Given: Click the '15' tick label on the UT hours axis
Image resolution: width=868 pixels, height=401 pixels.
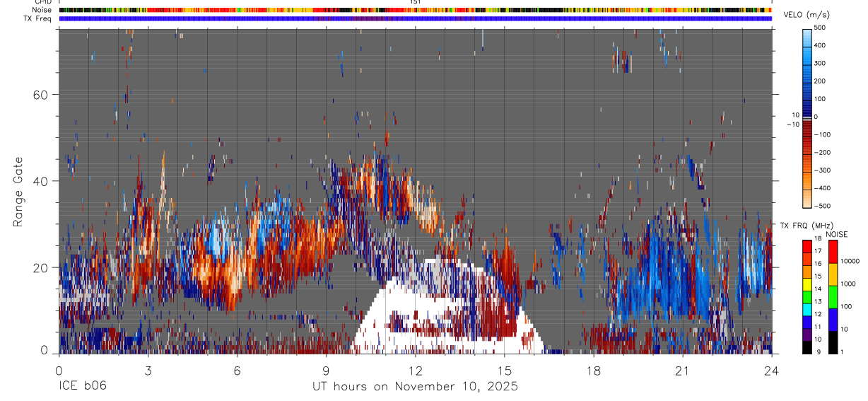Looking at the screenshot, I should tap(505, 370).
